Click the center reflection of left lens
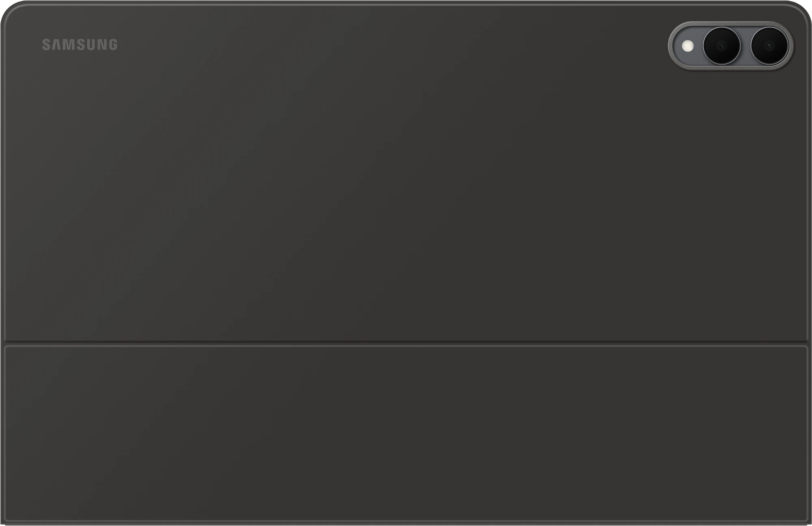The image size is (812, 526). pos(721,46)
